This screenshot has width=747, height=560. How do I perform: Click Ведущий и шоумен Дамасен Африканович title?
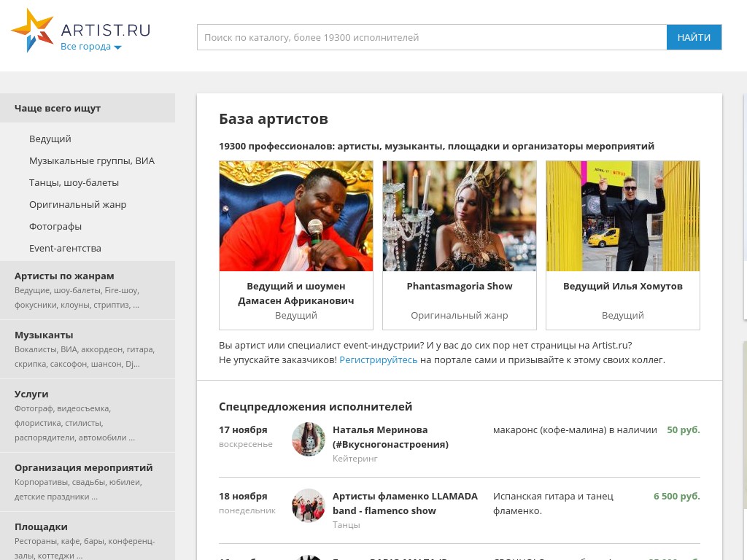(296, 293)
